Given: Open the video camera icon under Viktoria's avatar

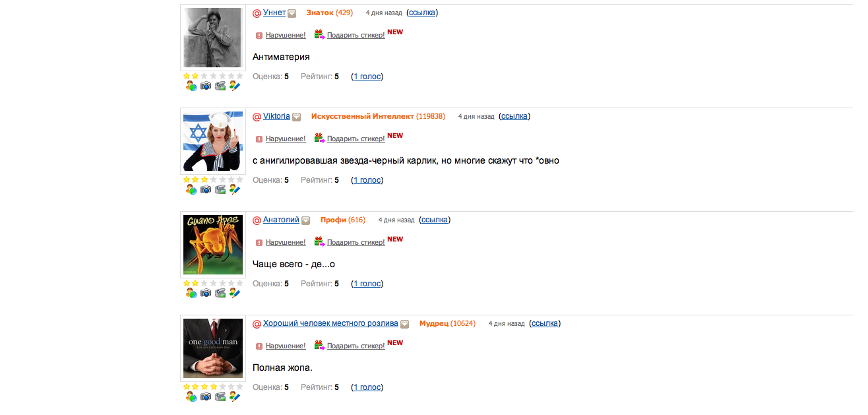Looking at the screenshot, I should pyautogui.click(x=220, y=189).
